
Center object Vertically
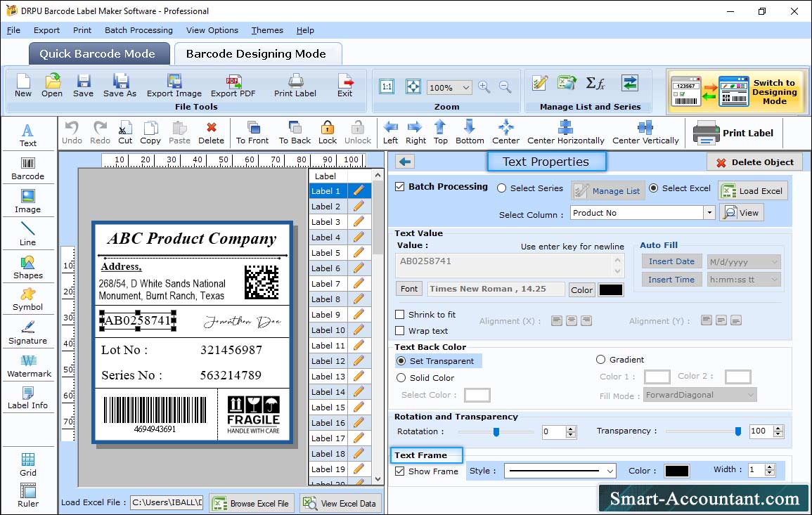tap(645, 133)
